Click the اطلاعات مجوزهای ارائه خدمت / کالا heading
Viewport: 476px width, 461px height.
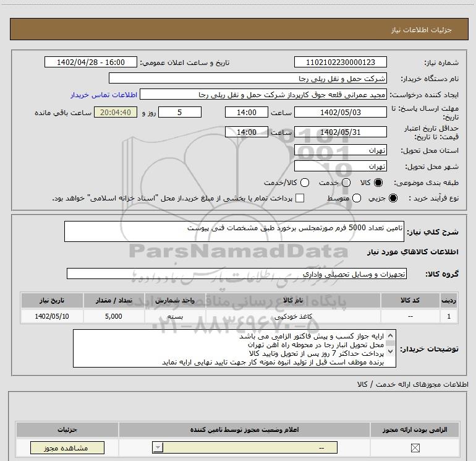click(x=413, y=384)
